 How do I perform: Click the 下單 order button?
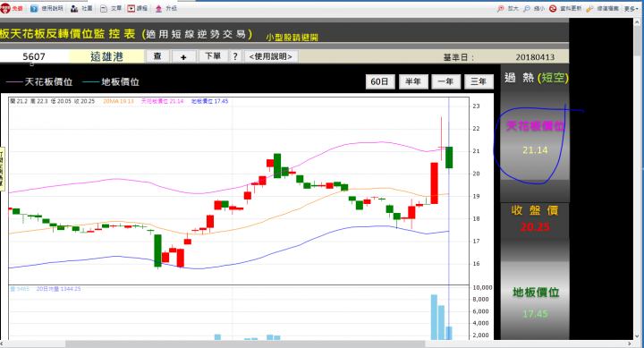pyautogui.click(x=213, y=56)
